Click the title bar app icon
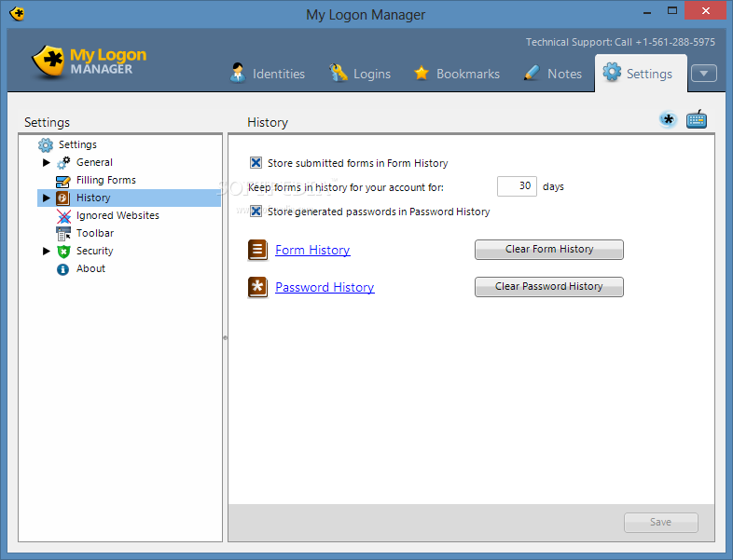Viewport: 733px width, 560px height. click(17, 14)
